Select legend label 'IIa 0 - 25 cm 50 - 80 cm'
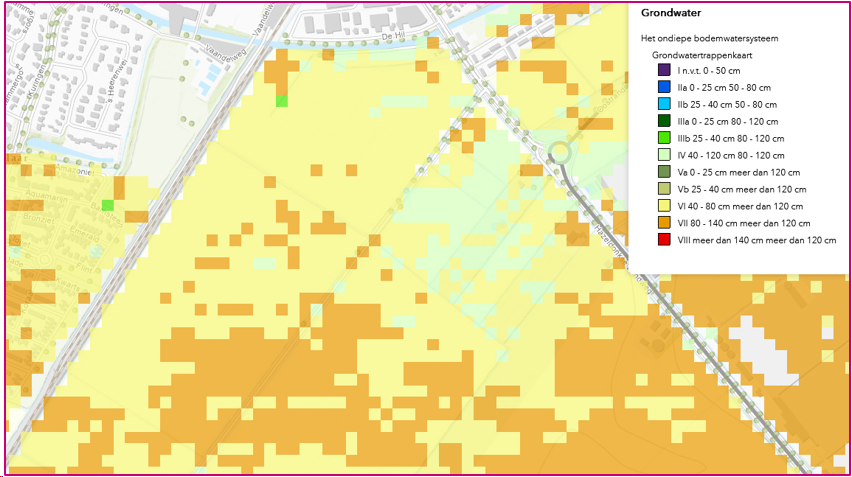The image size is (852, 477). [724, 87]
